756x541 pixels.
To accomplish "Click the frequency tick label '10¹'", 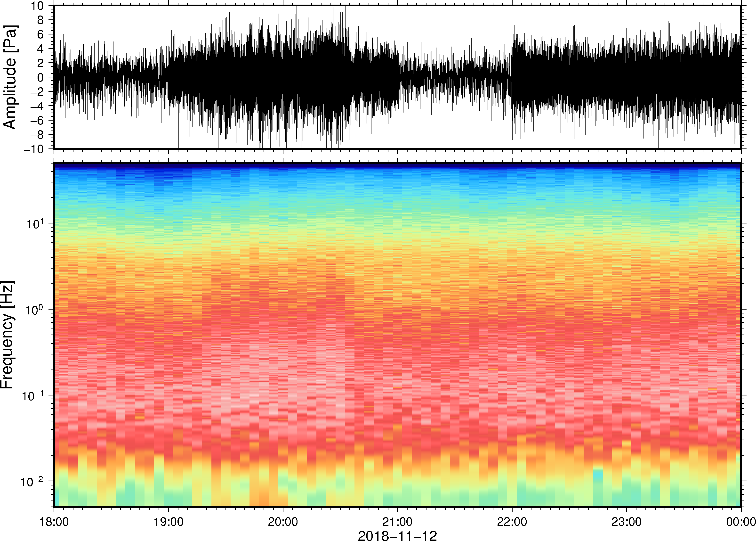I will tap(35, 223).
